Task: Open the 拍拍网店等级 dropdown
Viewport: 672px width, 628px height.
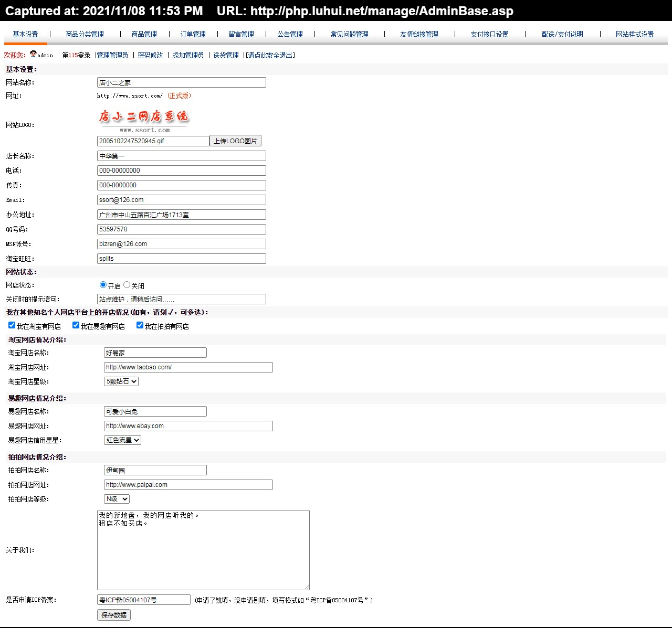Action: click(x=117, y=499)
